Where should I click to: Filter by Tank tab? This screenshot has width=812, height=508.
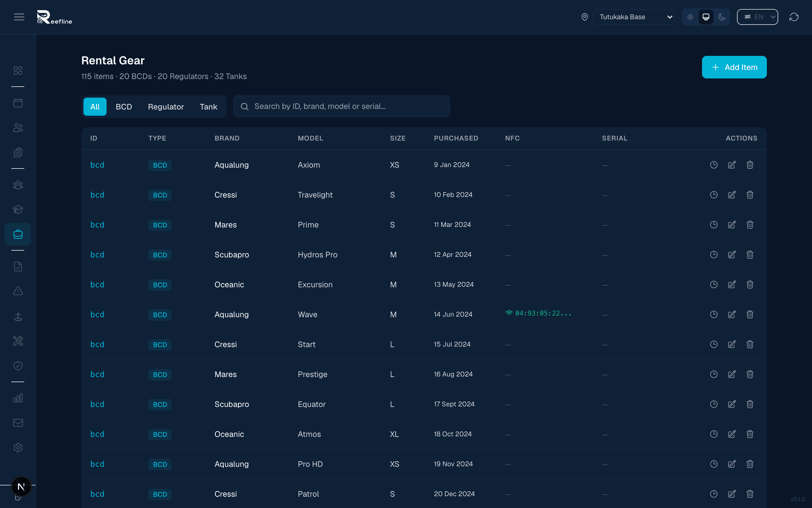(208, 106)
